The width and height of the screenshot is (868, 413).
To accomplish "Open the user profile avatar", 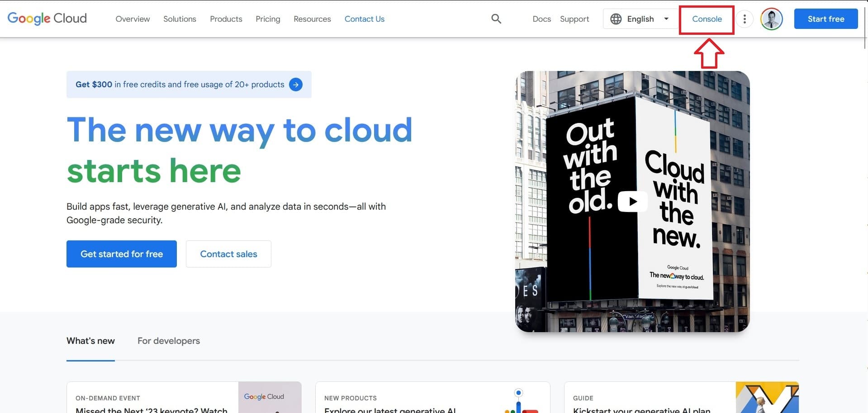I will tap(771, 19).
